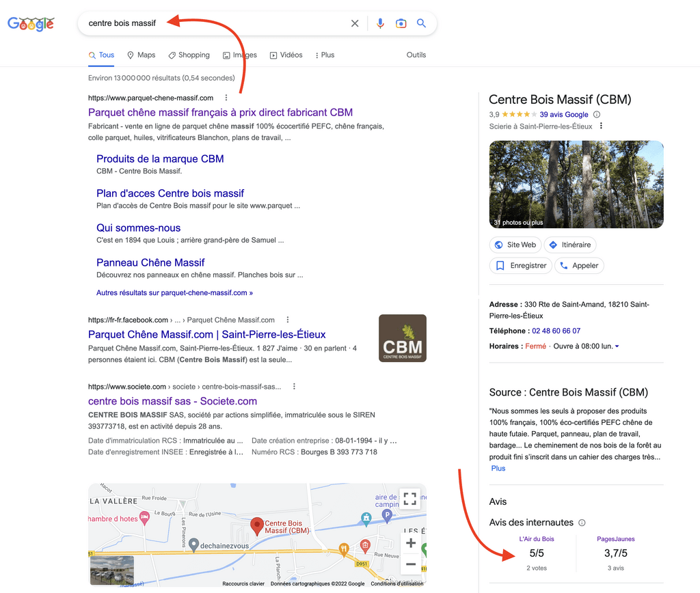
Task: Open info icon beside 39 avis Google
Action: tap(597, 115)
